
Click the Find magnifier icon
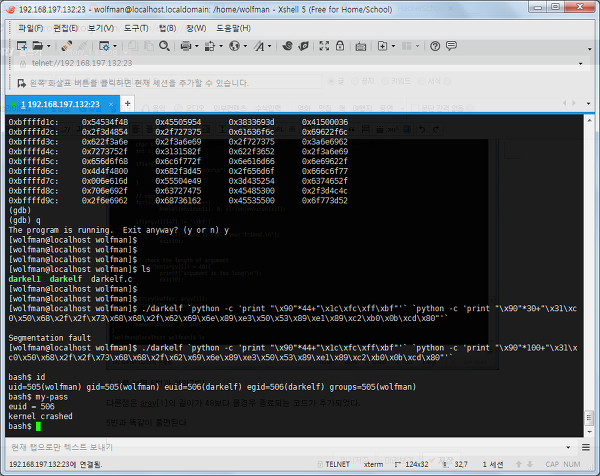[x=165, y=46]
